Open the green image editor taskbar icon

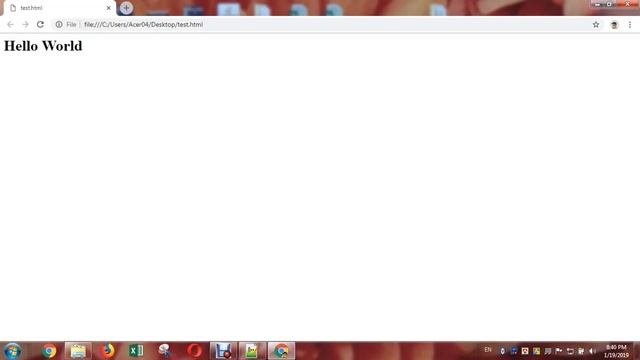[x=252, y=351]
